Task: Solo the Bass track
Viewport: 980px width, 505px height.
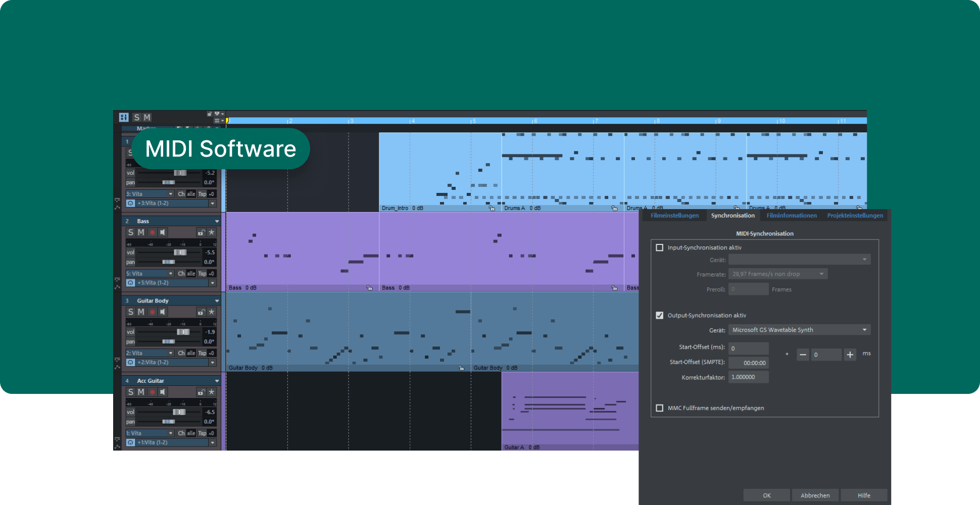Action: pyautogui.click(x=131, y=232)
